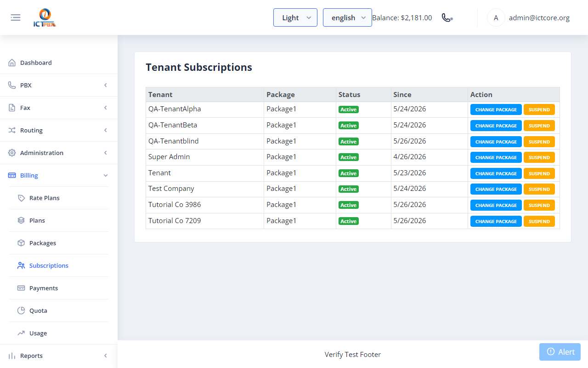Click the Administration gear icon

[12, 153]
